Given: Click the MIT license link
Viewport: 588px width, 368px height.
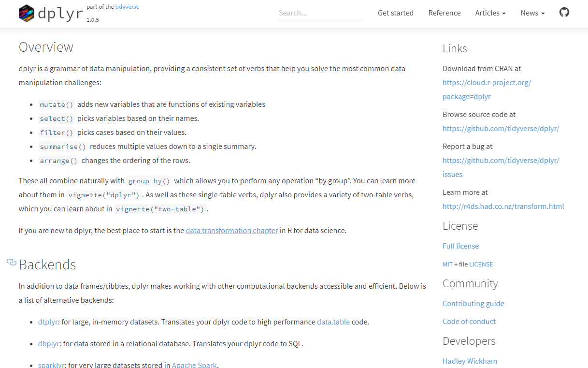Looking at the screenshot, I should point(448,265).
